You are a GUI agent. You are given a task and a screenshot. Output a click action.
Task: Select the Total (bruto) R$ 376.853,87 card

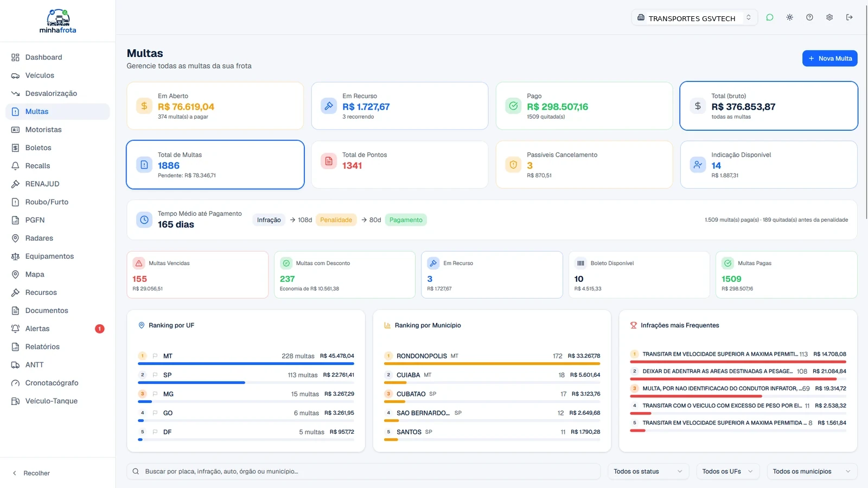coord(769,106)
